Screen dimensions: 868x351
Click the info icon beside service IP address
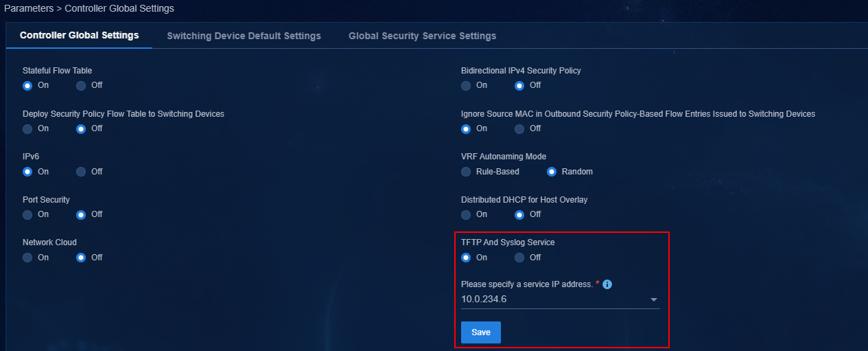(x=607, y=284)
